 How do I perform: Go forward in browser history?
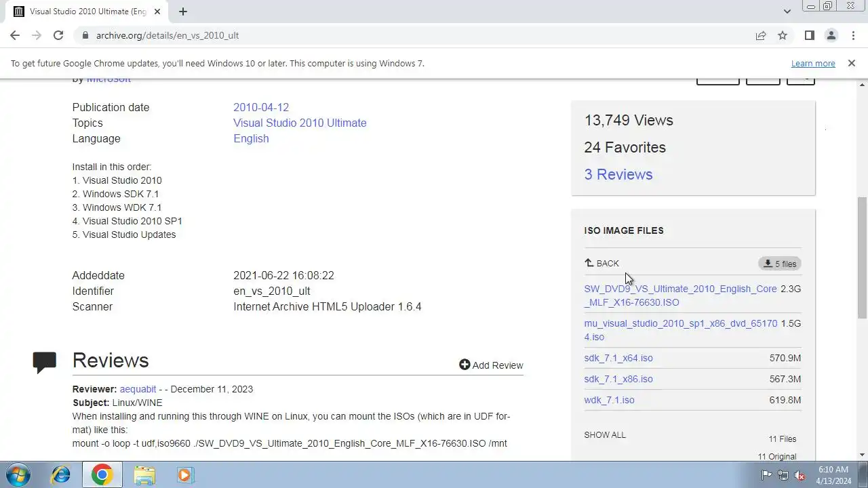pos(37,35)
